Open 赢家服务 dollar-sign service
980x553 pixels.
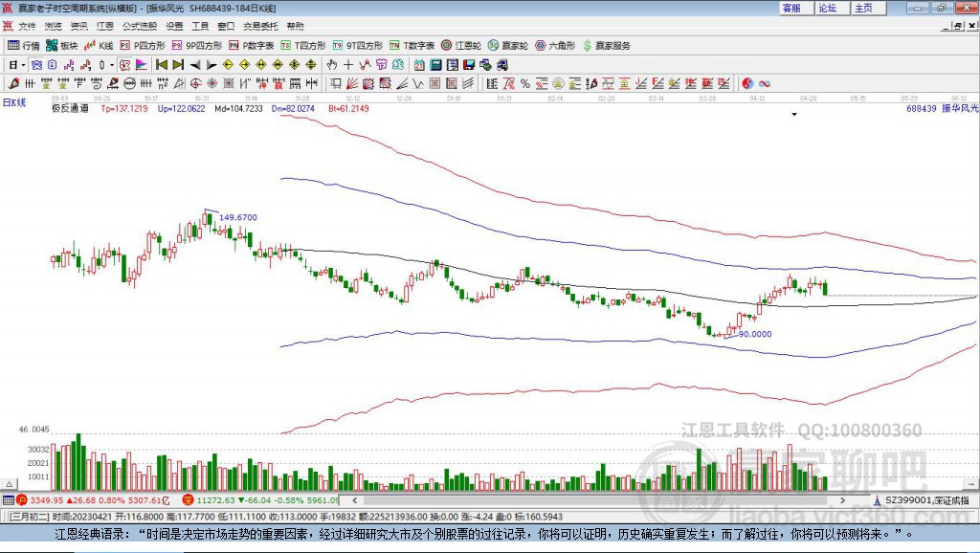pos(606,46)
